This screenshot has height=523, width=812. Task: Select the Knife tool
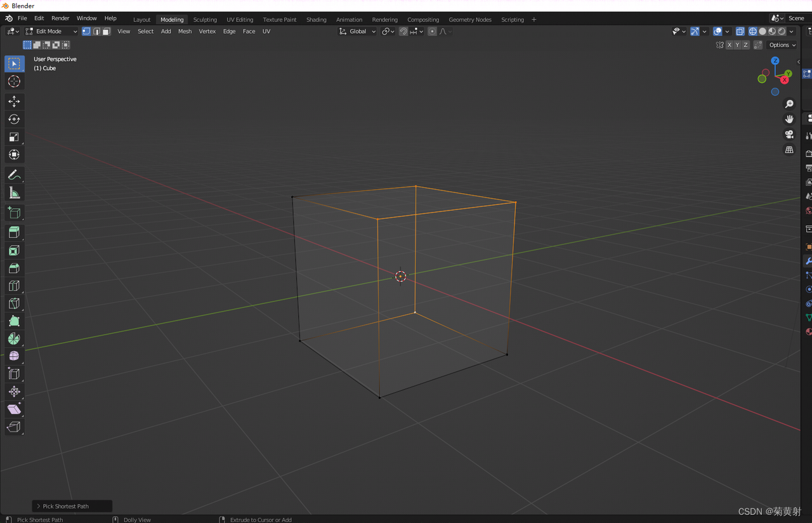pyautogui.click(x=14, y=303)
